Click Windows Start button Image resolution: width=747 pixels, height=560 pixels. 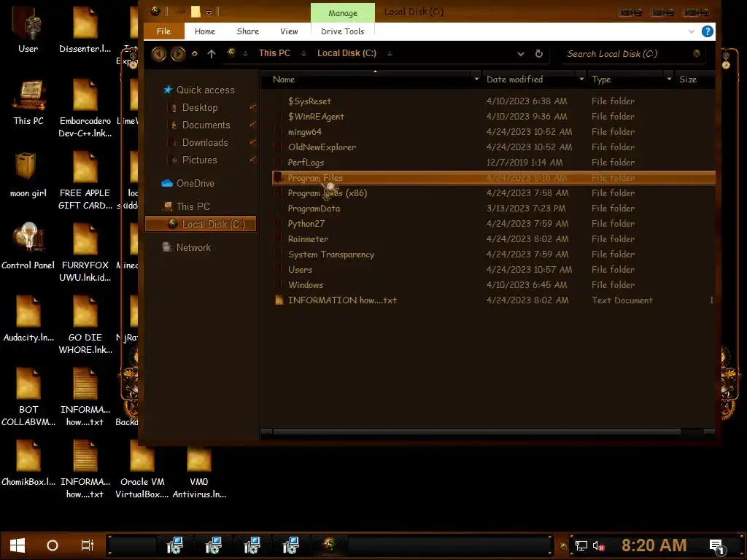coord(18,545)
